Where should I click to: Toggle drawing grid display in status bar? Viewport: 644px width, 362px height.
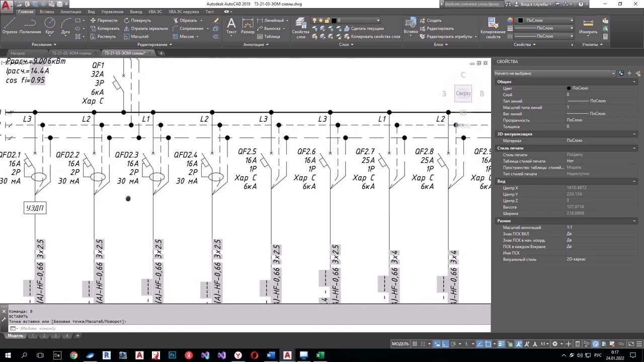click(x=415, y=344)
